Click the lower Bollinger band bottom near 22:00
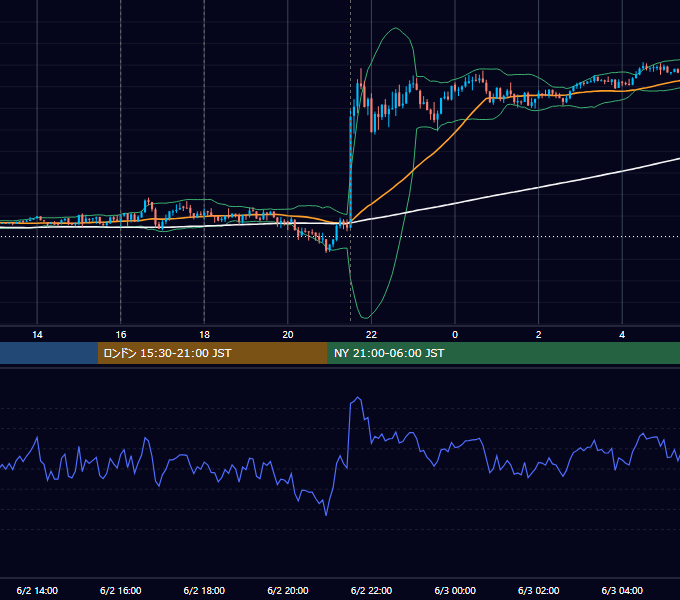The image size is (680, 600). (366, 318)
